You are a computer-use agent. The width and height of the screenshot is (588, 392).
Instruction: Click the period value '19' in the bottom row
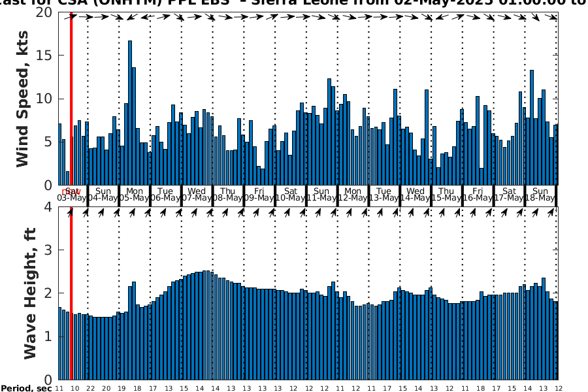tap(122, 389)
